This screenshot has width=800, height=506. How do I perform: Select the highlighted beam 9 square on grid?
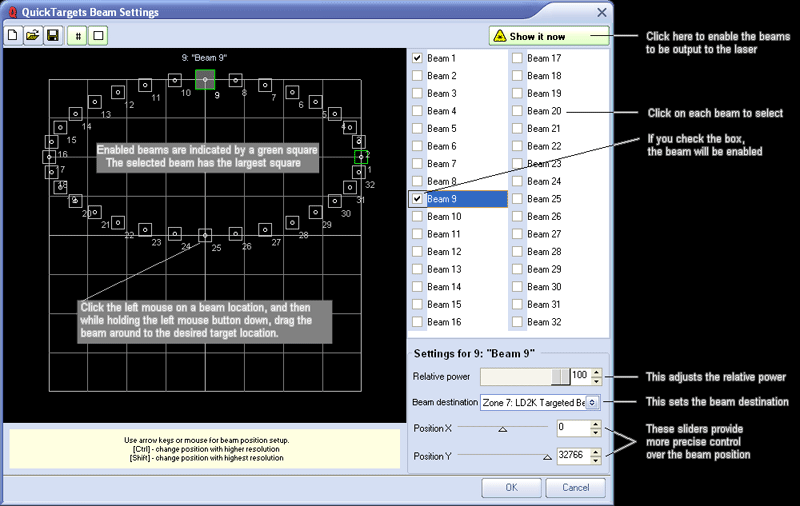tap(204, 78)
